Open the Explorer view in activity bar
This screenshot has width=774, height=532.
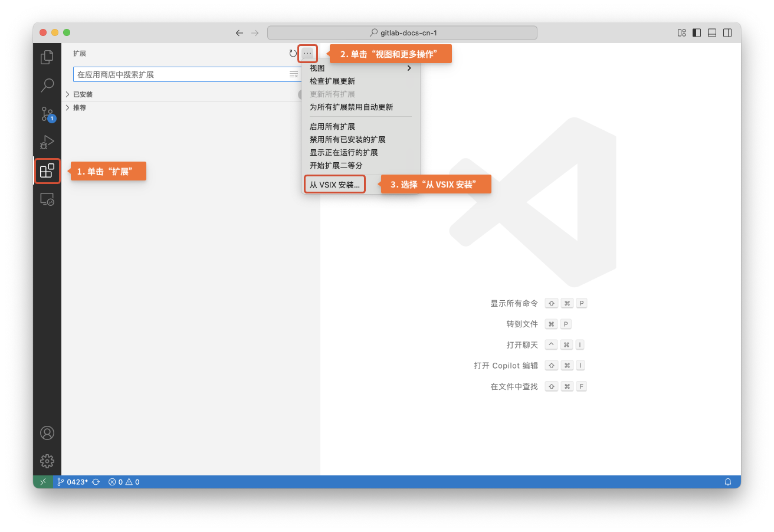[47, 57]
